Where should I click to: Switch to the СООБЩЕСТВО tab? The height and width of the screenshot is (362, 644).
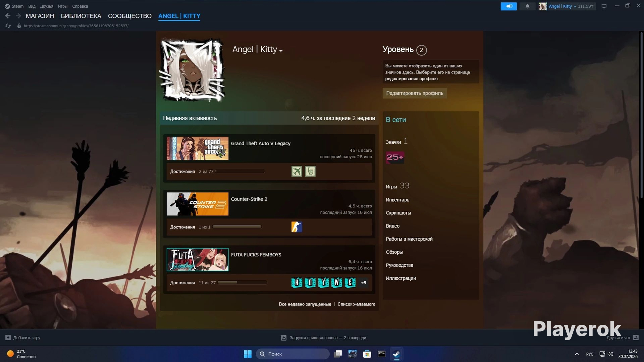(x=130, y=16)
